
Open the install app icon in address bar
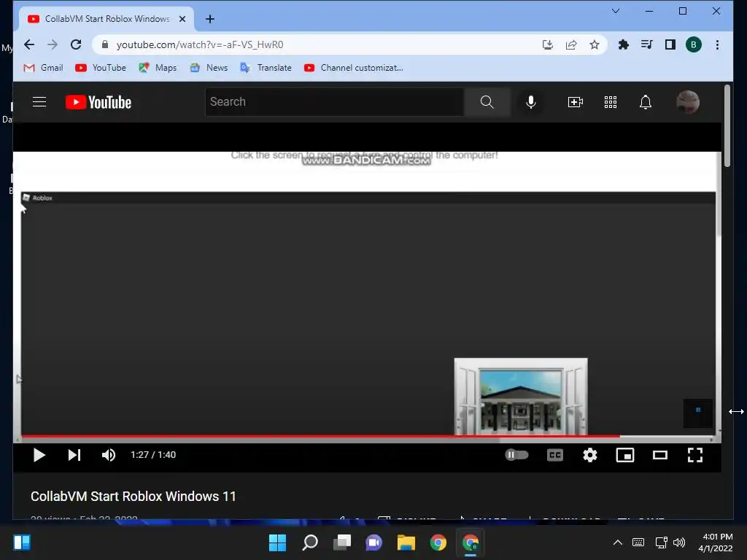(548, 44)
